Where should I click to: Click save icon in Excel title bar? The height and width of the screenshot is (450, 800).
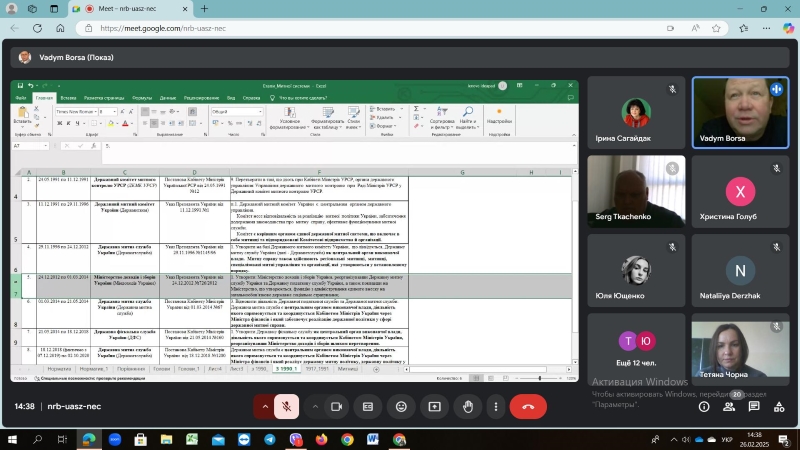tap(20, 85)
